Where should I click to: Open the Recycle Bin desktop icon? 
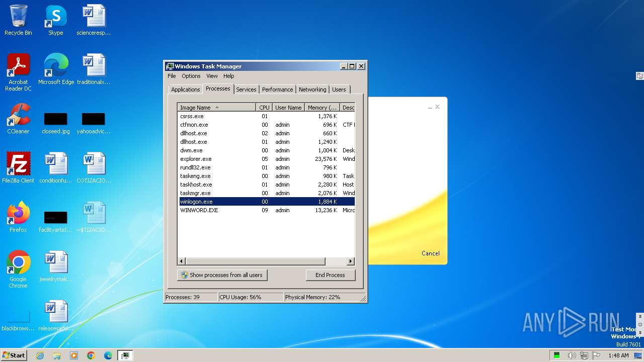[x=18, y=20]
